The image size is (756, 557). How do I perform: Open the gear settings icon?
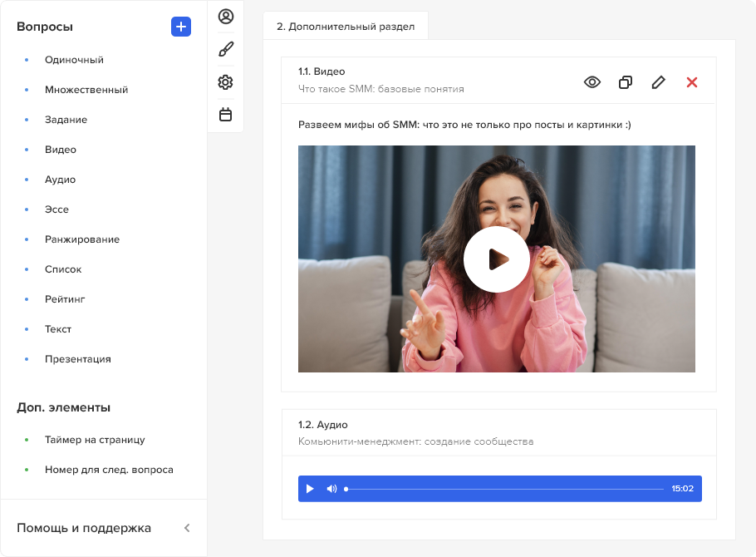pos(226,82)
